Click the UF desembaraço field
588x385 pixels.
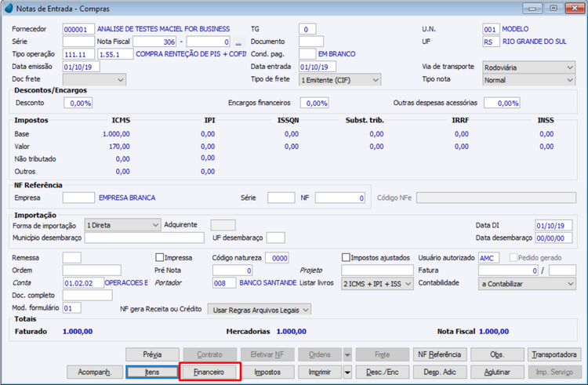click(276, 238)
